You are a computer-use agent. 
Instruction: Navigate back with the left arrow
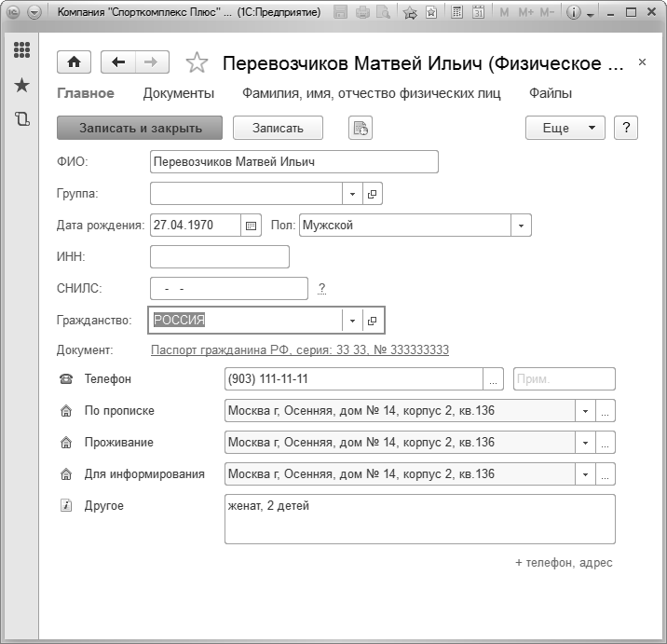click(117, 62)
